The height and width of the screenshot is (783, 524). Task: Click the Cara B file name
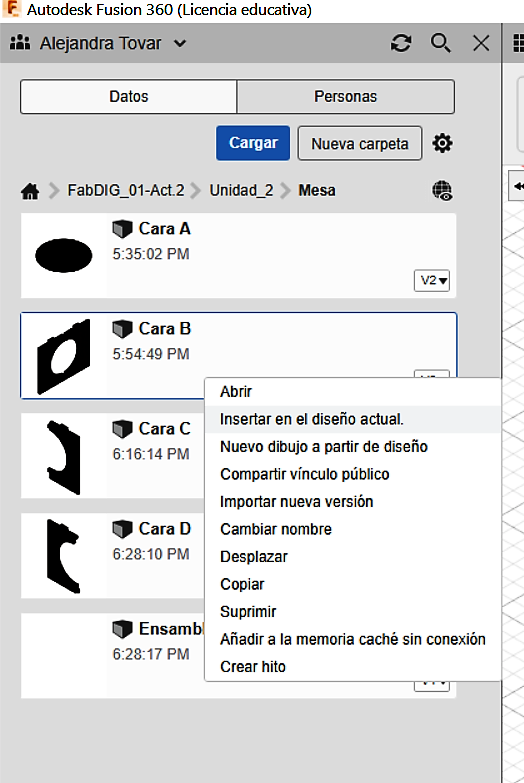164,329
